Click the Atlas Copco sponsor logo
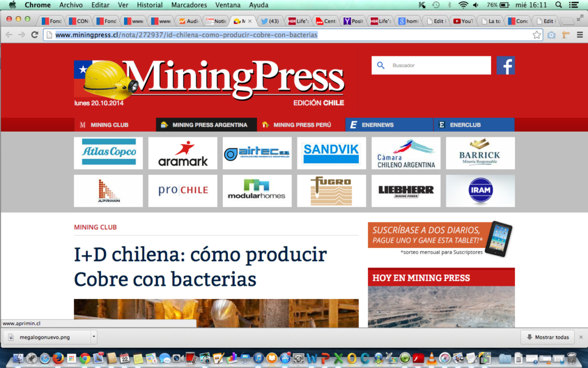 (109, 153)
